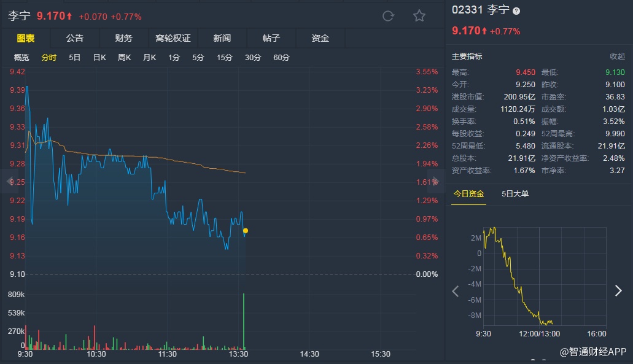
Task: Switch to the 财务 tab
Action: pyautogui.click(x=124, y=38)
